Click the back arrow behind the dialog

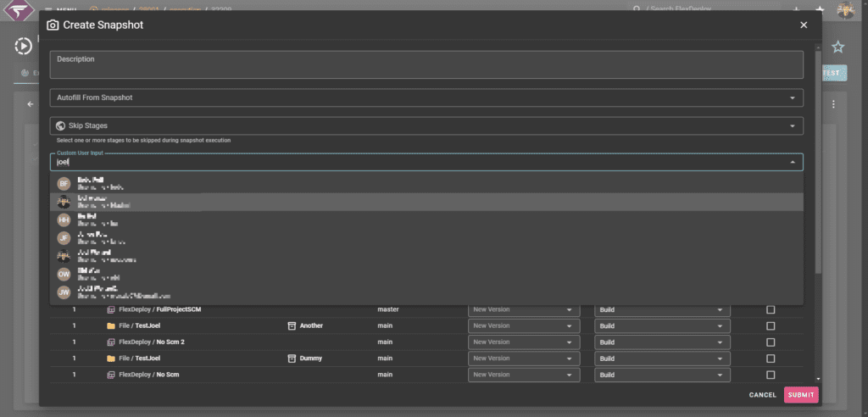31,104
